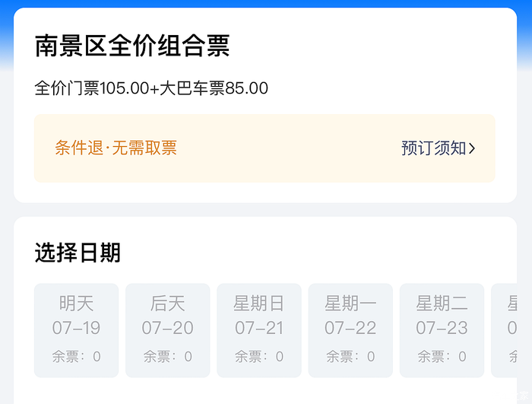This screenshot has height=404, width=532.
Task: Click remaining tickets count under 07-21
Action: tap(258, 356)
